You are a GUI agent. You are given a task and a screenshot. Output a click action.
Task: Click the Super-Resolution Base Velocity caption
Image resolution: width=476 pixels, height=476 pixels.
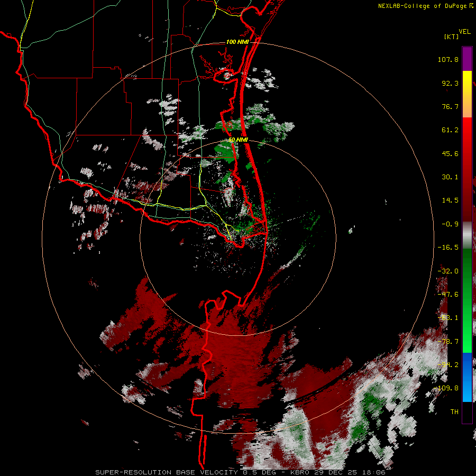(240, 472)
